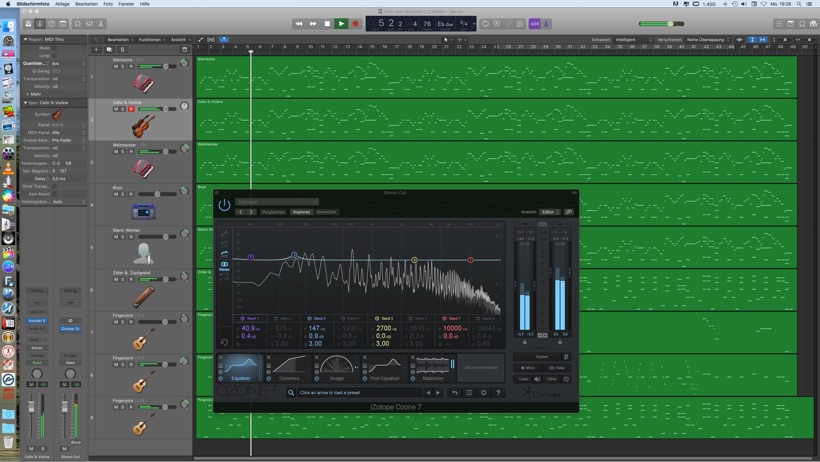The width and height of the screenshot is (820, 462).
Task: Click the link icon in Ozone header
Action: point(569,212)
